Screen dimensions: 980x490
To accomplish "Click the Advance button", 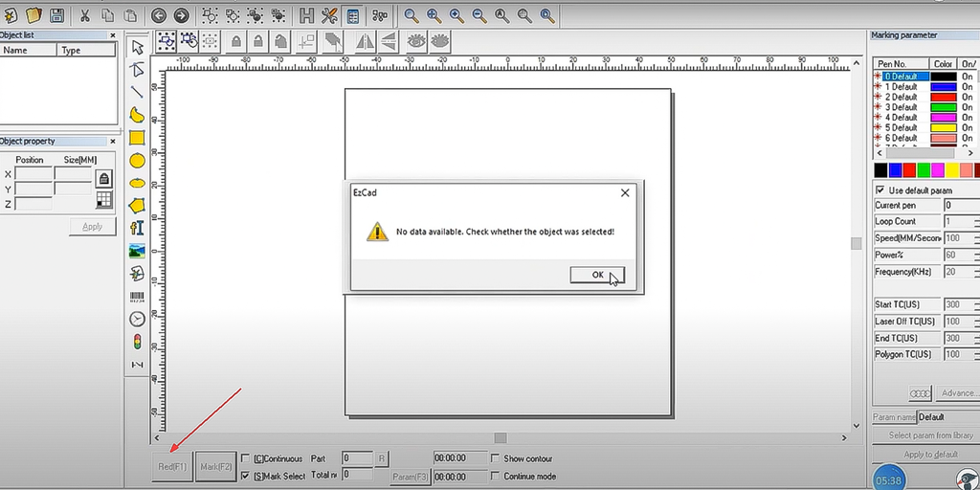I will [x=958, y=393].
